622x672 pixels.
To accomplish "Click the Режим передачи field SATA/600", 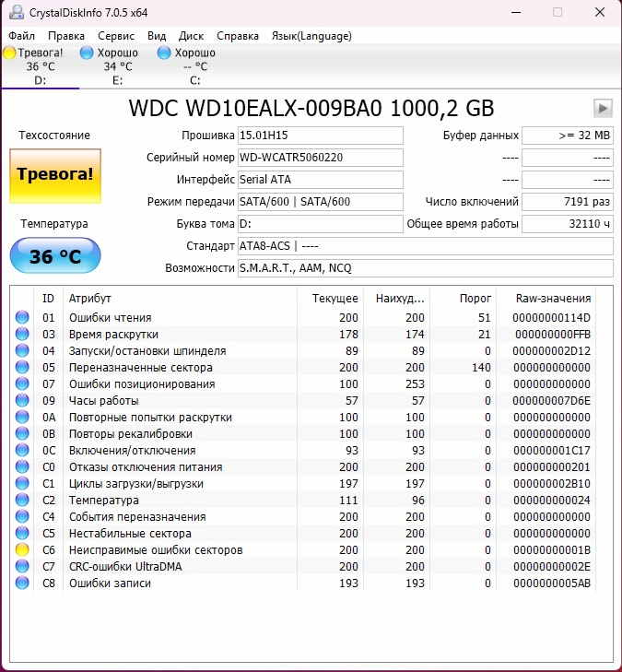I will pos(321,202).
